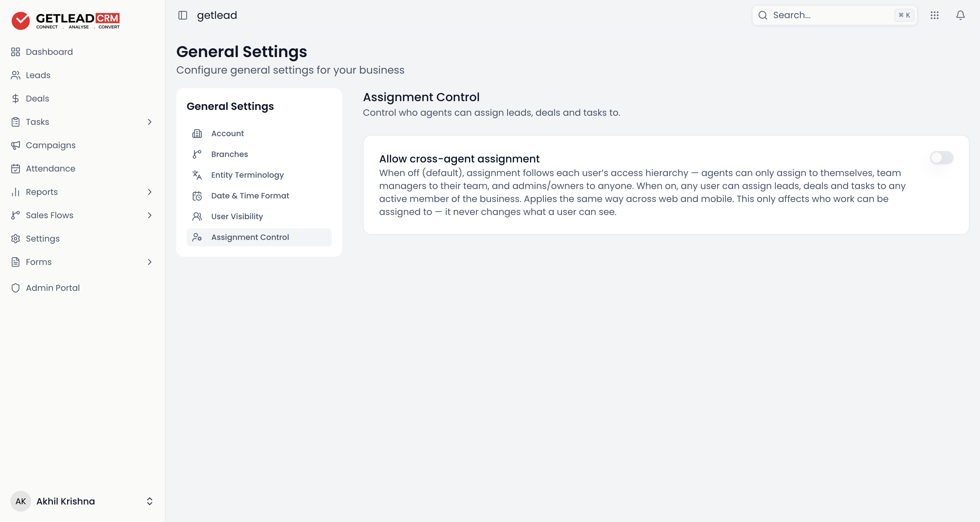Image resolution: width=980 pixels, height=522 pixels.
Task: Click the Campaigns megaphone icon
Action: click(x=16, y=145)
